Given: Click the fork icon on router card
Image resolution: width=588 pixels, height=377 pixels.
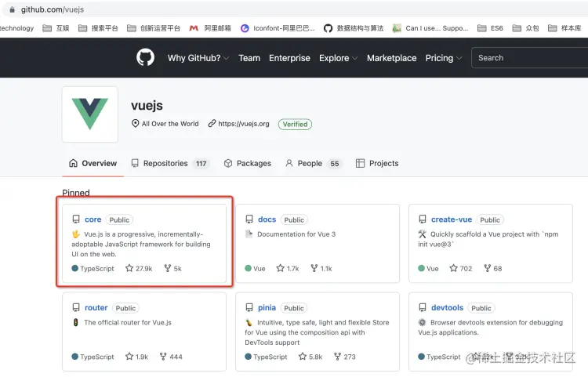Looking at the screenshot, I should pos(163,356).
